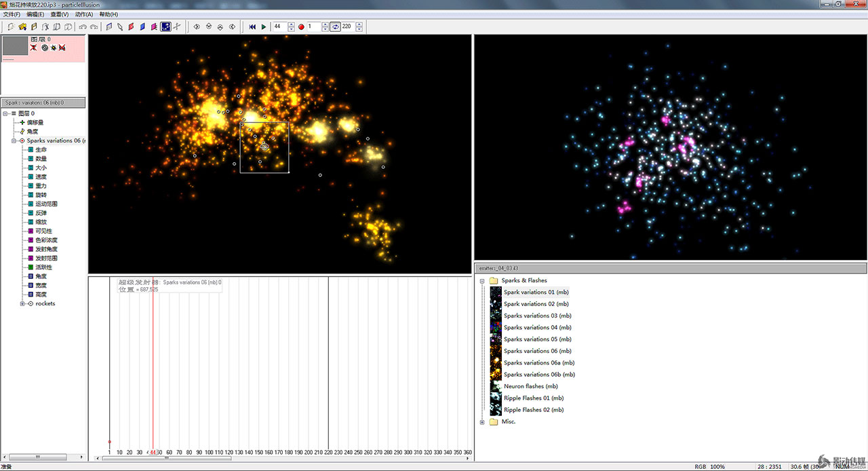
Task: Click the Rewind to start button
Action: [x=252, y=27]
